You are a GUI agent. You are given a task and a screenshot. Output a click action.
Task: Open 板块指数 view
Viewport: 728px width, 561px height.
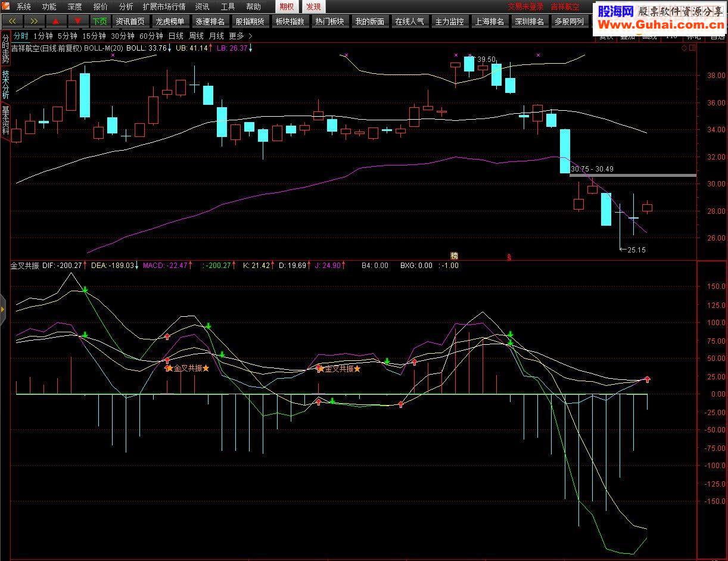[x=290, y=21]
